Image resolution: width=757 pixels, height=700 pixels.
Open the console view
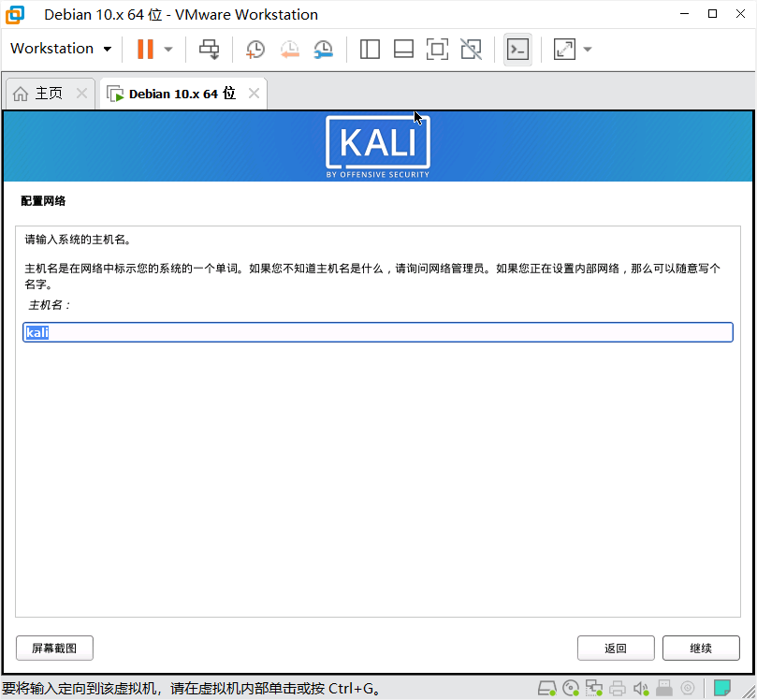pos(517,50)
